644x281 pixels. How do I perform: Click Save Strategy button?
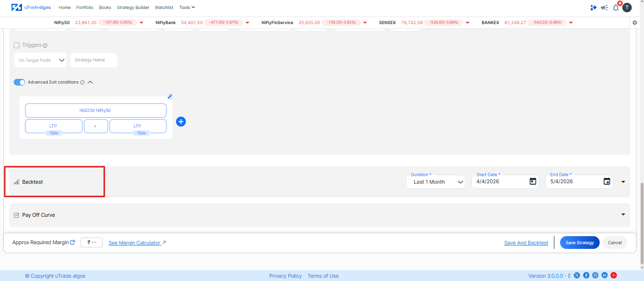(580, 242)
